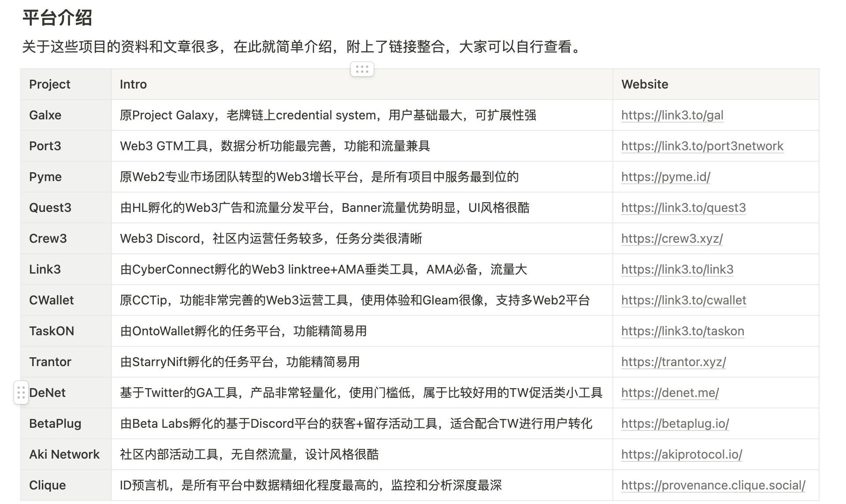Click the Aki Network project cell

pyautogui.click(x=66, y=454)
